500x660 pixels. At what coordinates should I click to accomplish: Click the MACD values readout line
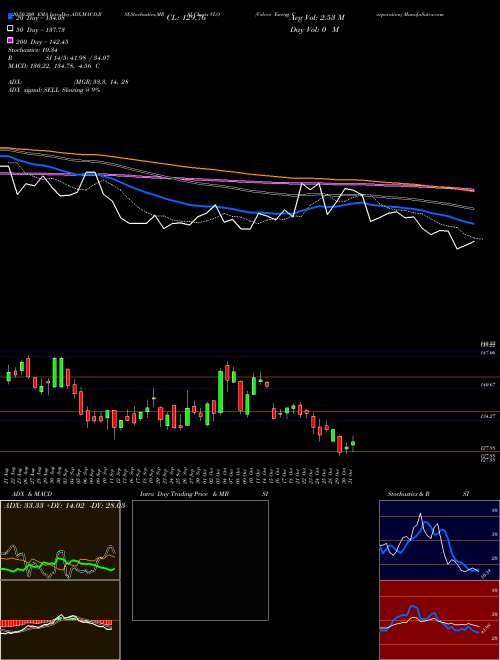54,66
